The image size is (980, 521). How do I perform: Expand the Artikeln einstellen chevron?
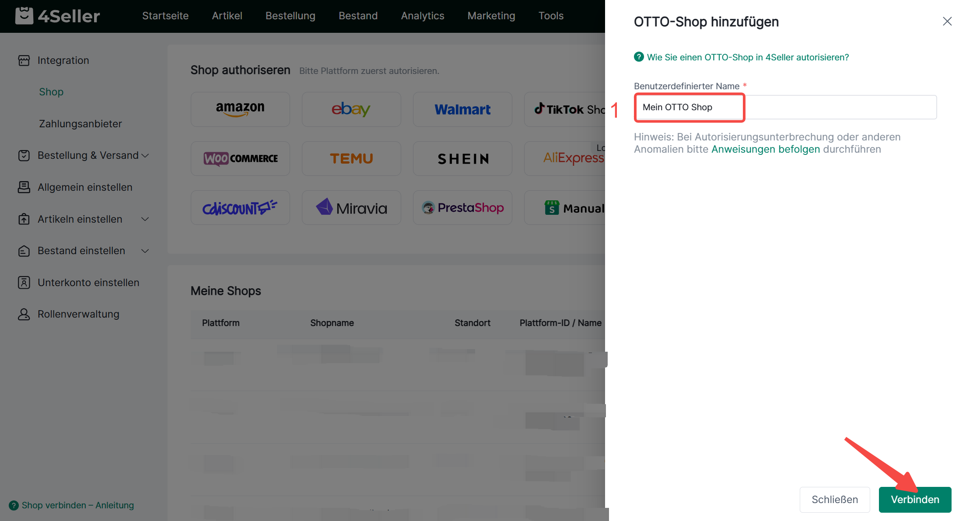tap(145, 219)
